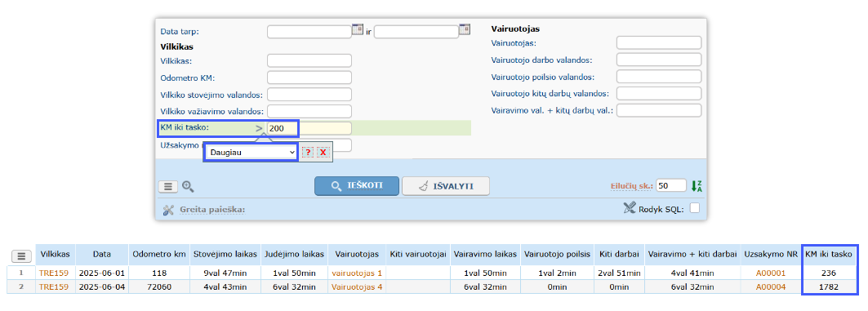This screenshot has width=868, height=311.
Task: Sort by the KM iki tasko column header
Action: tap(830, 255)
